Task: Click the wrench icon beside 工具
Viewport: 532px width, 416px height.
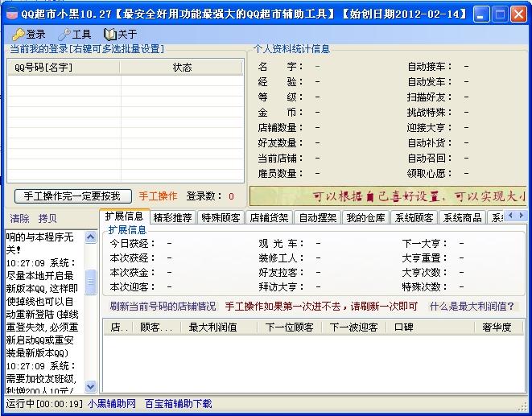Action: click(64, 35)
